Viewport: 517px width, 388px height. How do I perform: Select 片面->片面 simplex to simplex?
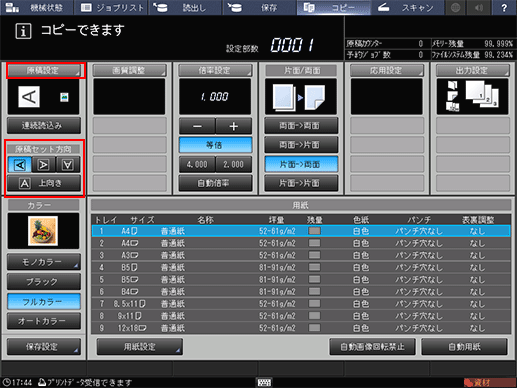pyautogui.click(x=301, y=183)
